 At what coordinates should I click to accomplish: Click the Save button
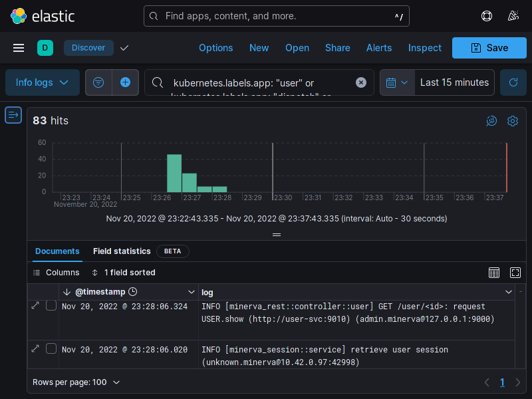pos(489,48)
